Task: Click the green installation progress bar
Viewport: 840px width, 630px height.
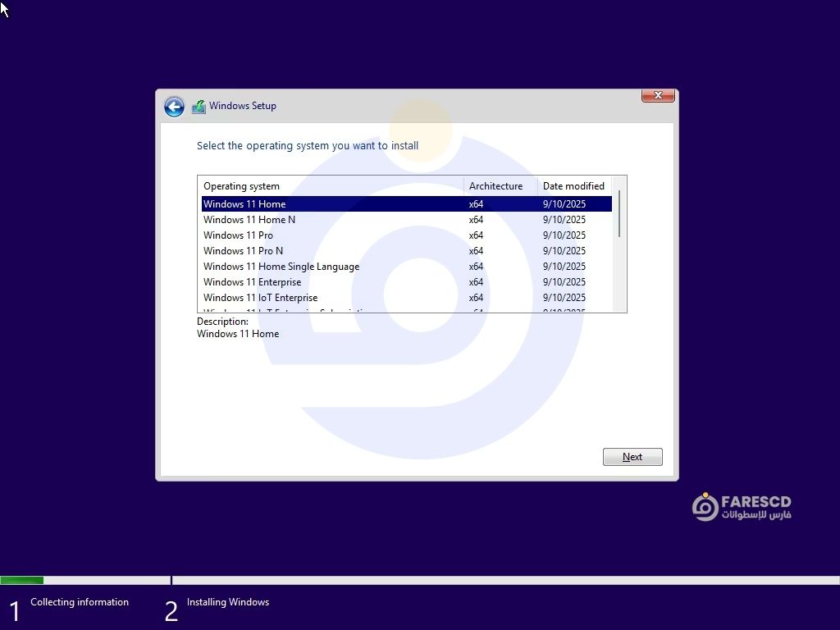Action: click(22, 581)
